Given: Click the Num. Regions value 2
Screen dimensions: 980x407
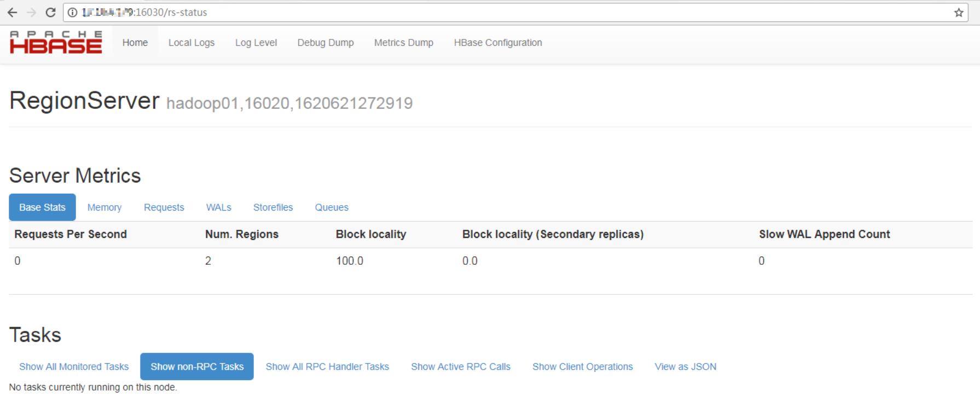Looking at the screenshot, I should pyautogui.click(x=208, y=261).
